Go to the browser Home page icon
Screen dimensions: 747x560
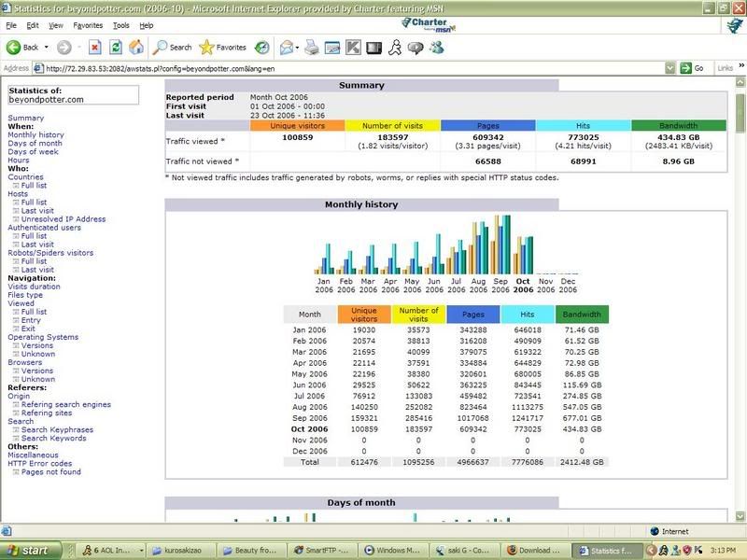(x=136, y=47)
